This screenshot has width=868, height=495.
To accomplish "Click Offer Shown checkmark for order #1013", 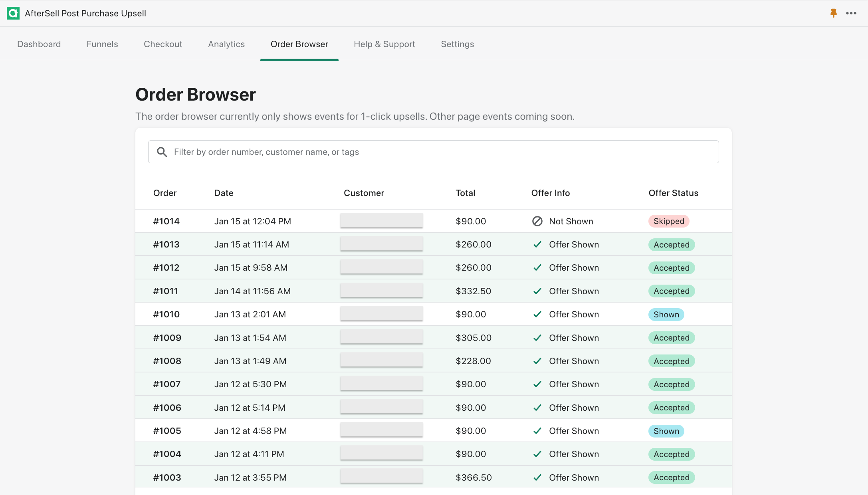I will 537,244.
